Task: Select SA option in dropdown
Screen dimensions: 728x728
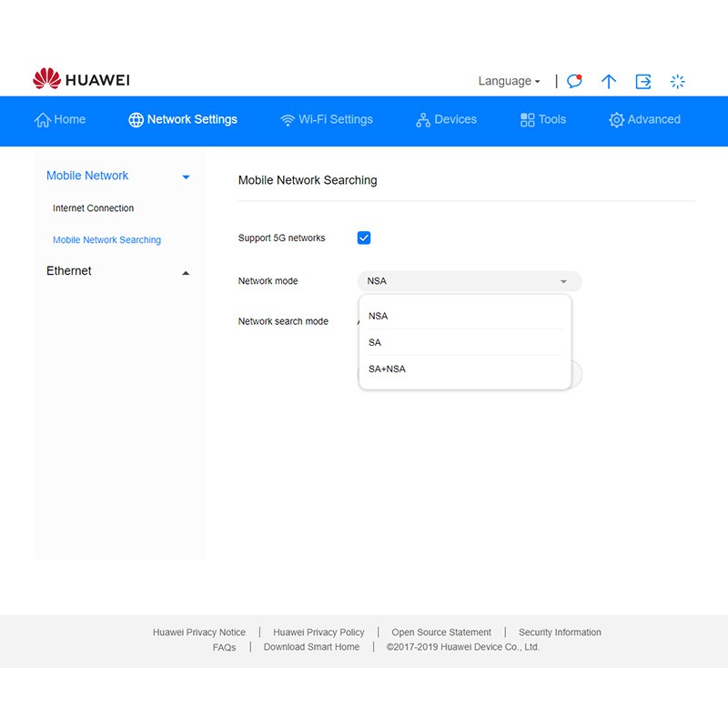Action: [375, 343]
